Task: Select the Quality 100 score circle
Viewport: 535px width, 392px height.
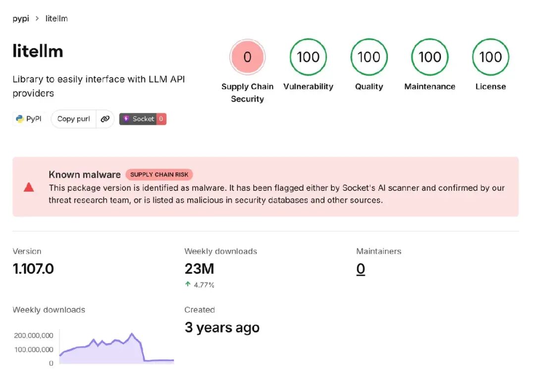Action: coord(369,57)
